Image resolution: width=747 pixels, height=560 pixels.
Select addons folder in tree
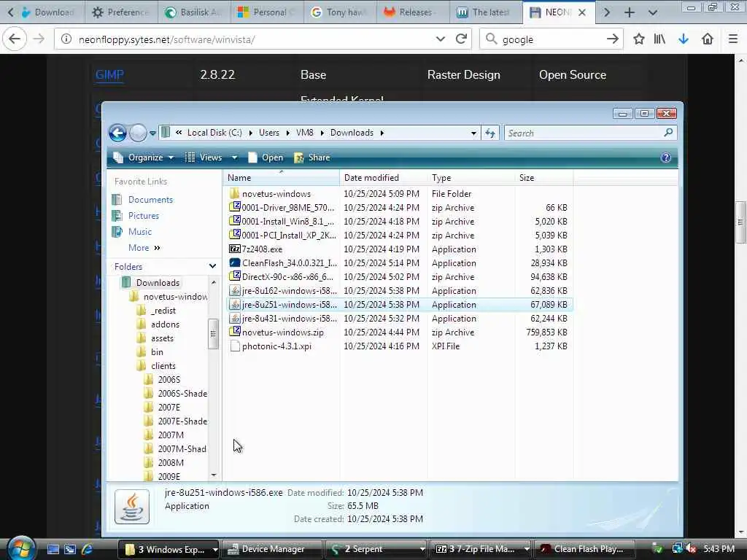[x=165, y=324]
